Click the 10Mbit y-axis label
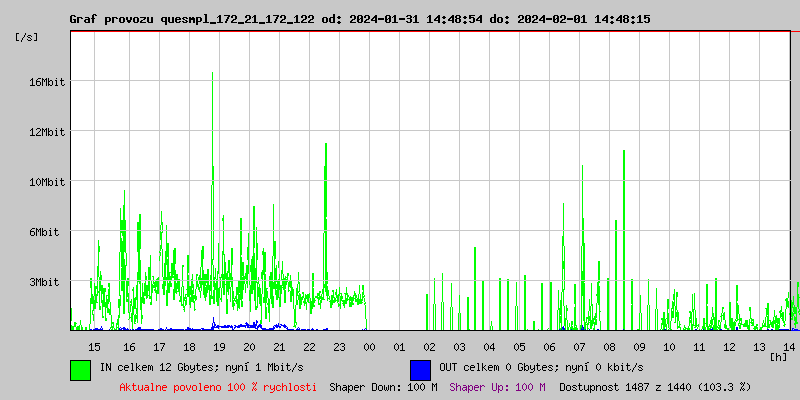 tap(47, 182)
